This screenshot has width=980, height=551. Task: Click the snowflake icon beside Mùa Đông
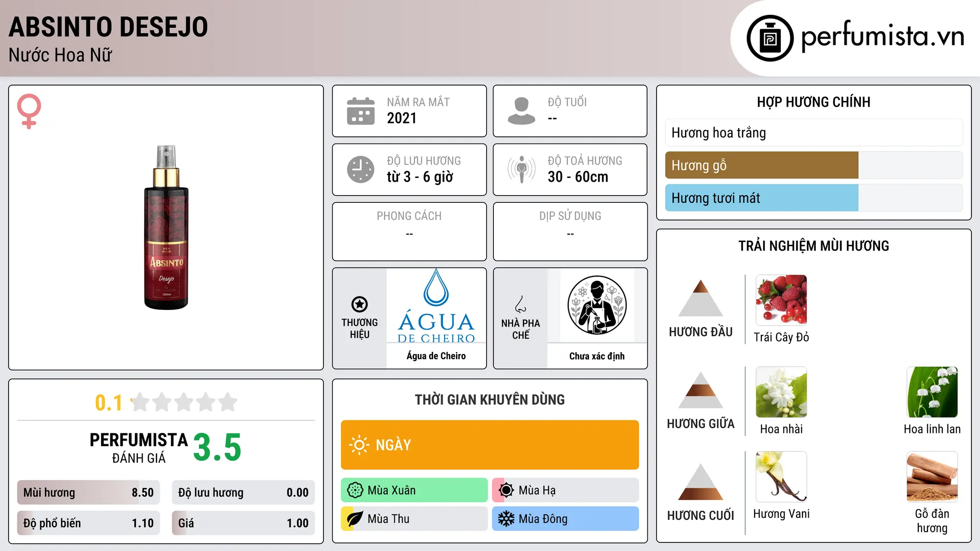pos(506,519)
